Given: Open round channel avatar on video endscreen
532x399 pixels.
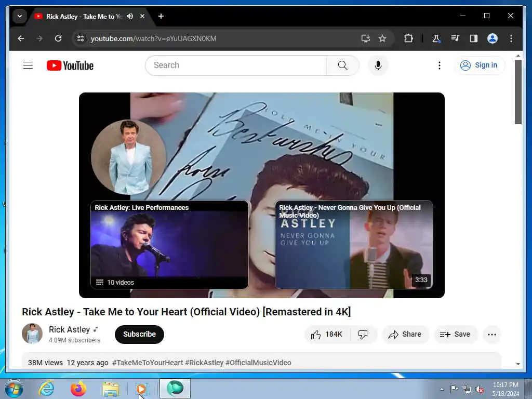Looking at the screenshot, I should click(x=129, y=157).
